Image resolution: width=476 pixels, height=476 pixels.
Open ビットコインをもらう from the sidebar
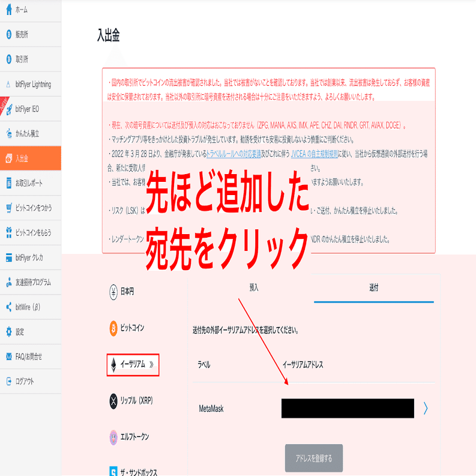coord(31,232)
